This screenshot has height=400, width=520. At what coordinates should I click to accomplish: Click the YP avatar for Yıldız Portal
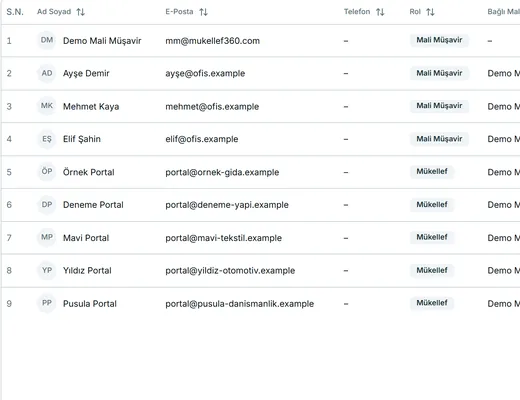pyautogui.click(x=47, y=270)
